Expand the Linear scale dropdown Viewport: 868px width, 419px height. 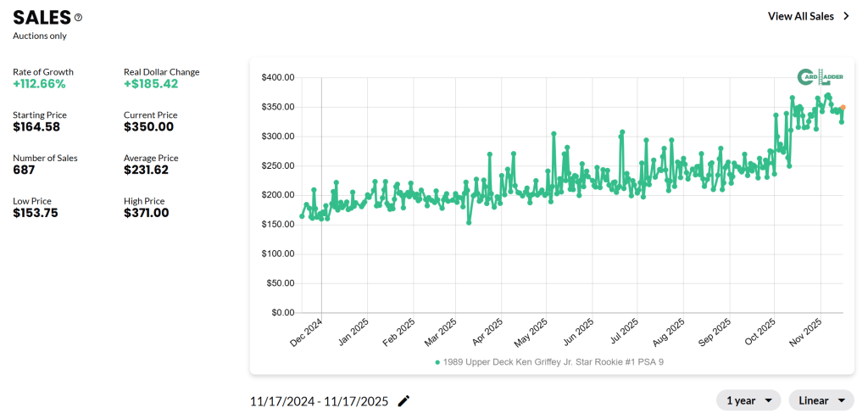[821, 400]
